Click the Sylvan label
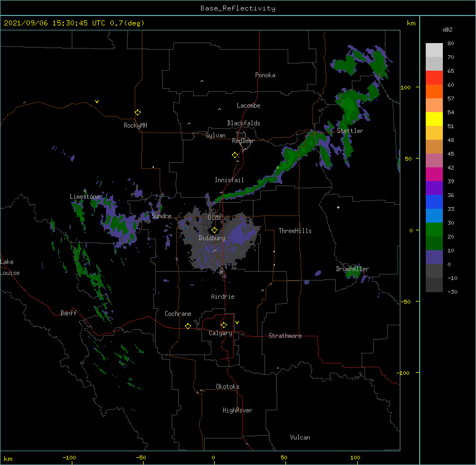Viewport: 476px width, 465px height. 215,135
